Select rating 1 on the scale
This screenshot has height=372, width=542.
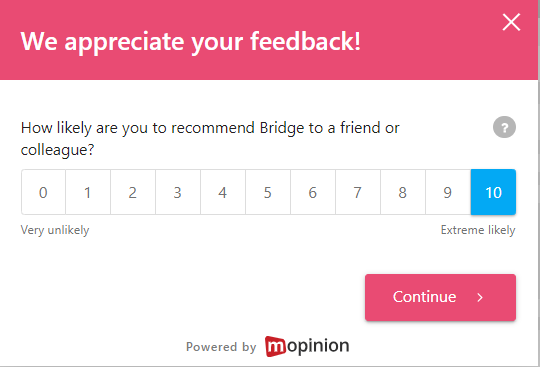pyautogui.click(x=88, y=192)
